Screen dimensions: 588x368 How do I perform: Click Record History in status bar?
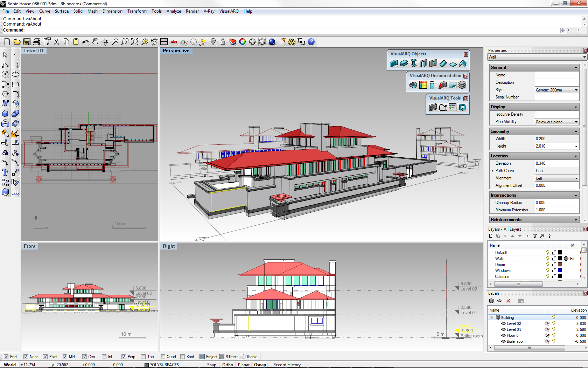coord(287,365)
